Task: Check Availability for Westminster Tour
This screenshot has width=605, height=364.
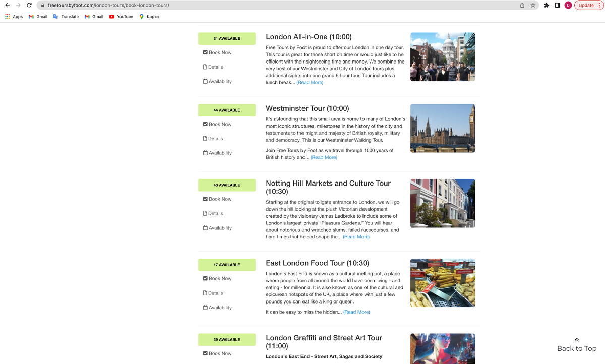Action: click(217, 153)
